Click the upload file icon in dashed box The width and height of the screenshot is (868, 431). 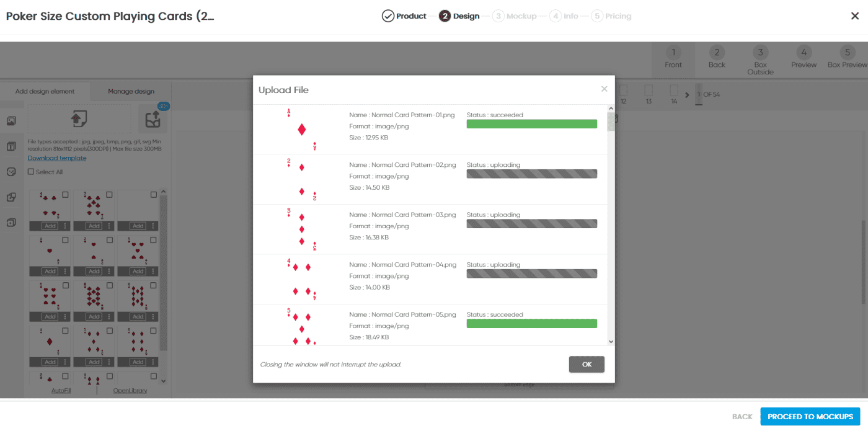(x=79, y=118)
